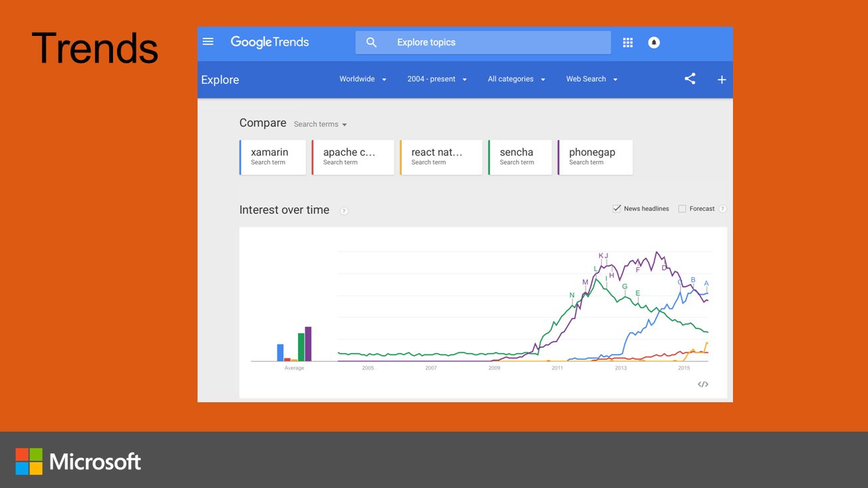Click the blue xamarin average bar

pos(281,352)
